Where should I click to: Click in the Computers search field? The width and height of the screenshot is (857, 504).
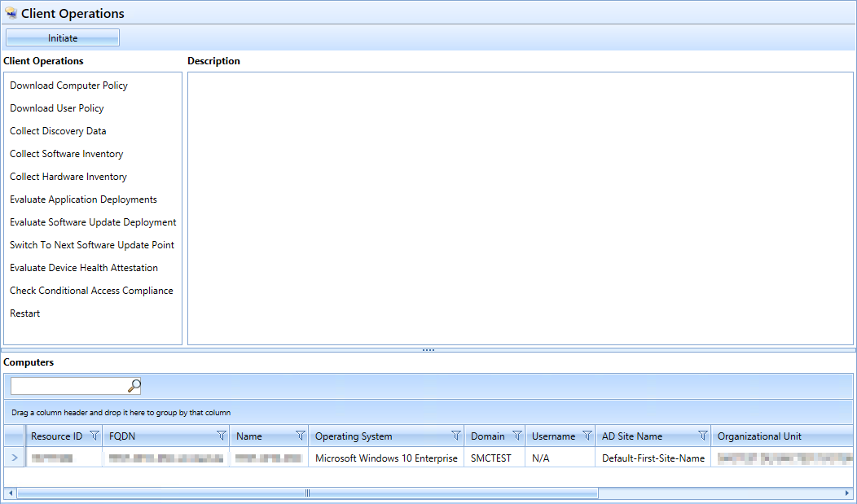click(68, 386)
